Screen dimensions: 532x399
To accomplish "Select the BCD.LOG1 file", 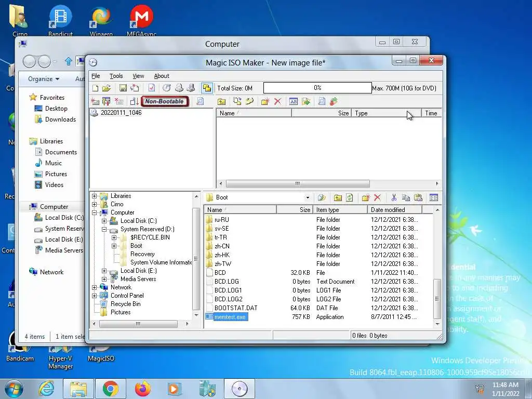I will tap(228, 290).
